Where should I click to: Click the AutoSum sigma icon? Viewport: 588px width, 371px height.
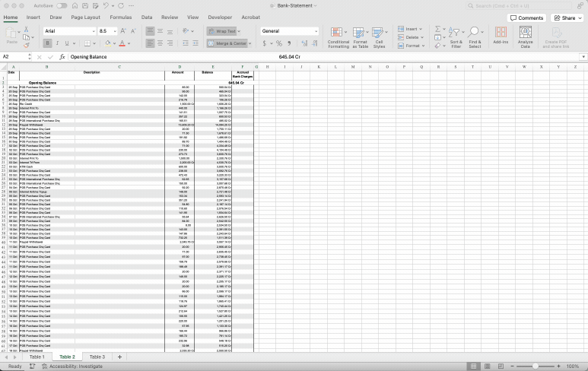coord(437,29)
